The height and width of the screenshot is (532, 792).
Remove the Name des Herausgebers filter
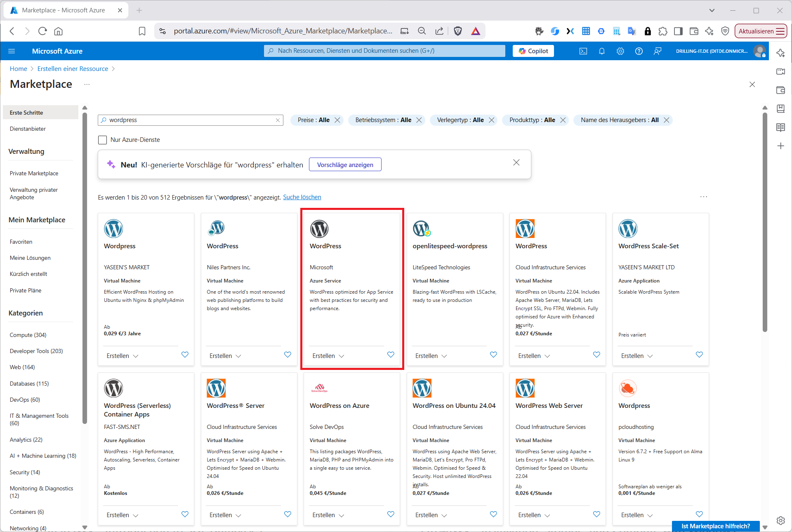(666, 120)
